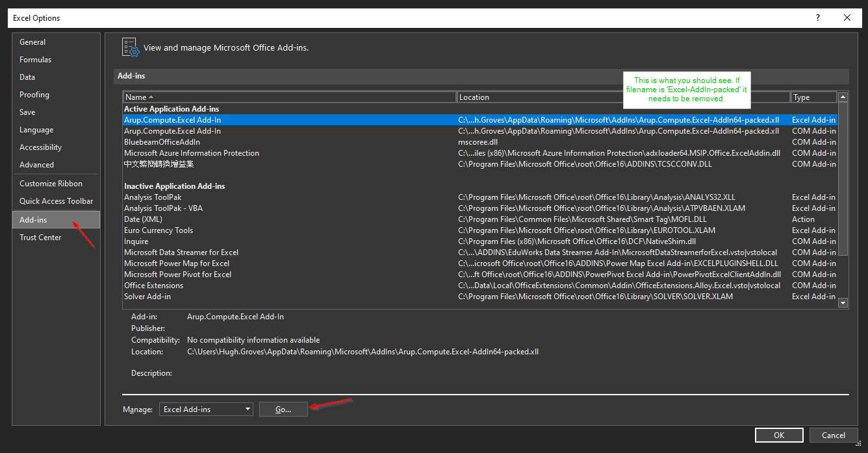868x453 pixels.
Task: Select Analysis ToolPak - VBA row
Action: 480,208
